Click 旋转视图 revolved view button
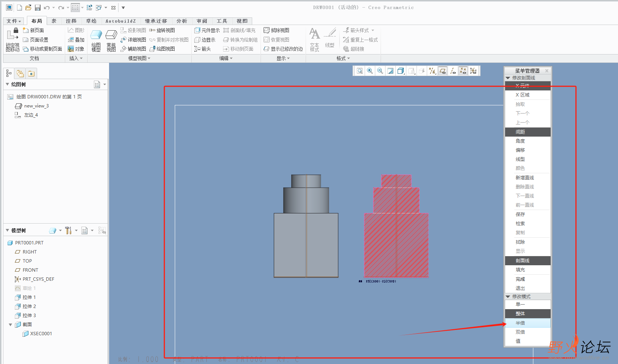This screenshot has height=364, width=618. tap(162, 30)
